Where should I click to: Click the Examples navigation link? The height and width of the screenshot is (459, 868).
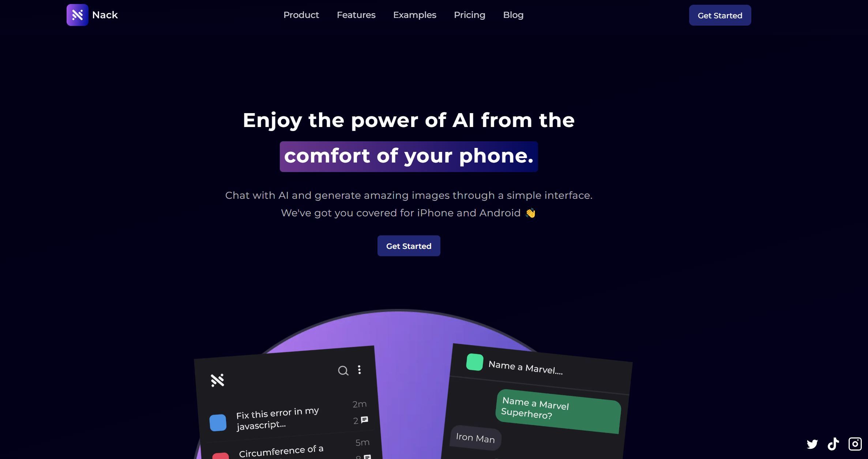414,15
